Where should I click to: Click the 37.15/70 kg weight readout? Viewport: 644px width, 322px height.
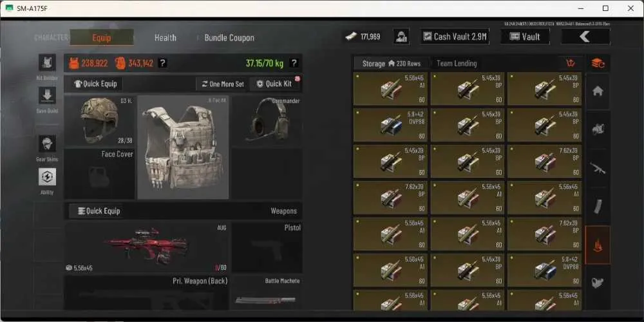265,63
